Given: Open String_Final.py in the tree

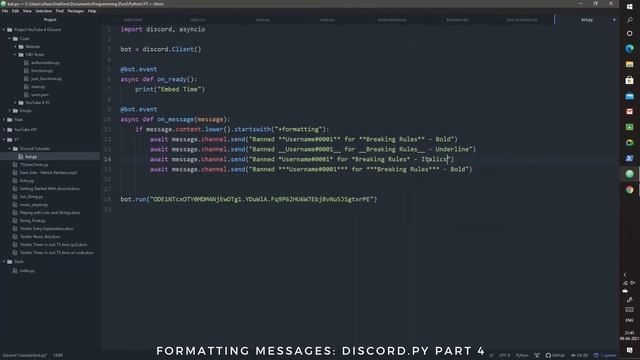Looking at the screenshot, I should (32, 221).
